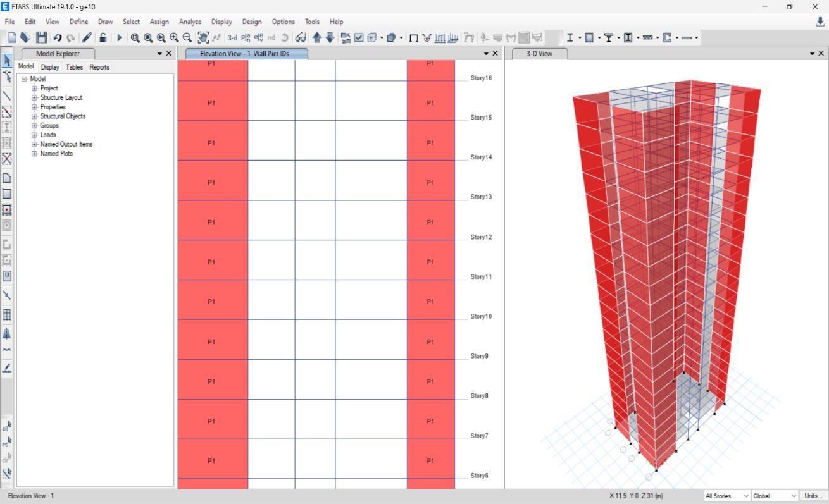This screenshot has height=504, width=829.
Task: Move down in list arrow
Action: tap(330, 38)
